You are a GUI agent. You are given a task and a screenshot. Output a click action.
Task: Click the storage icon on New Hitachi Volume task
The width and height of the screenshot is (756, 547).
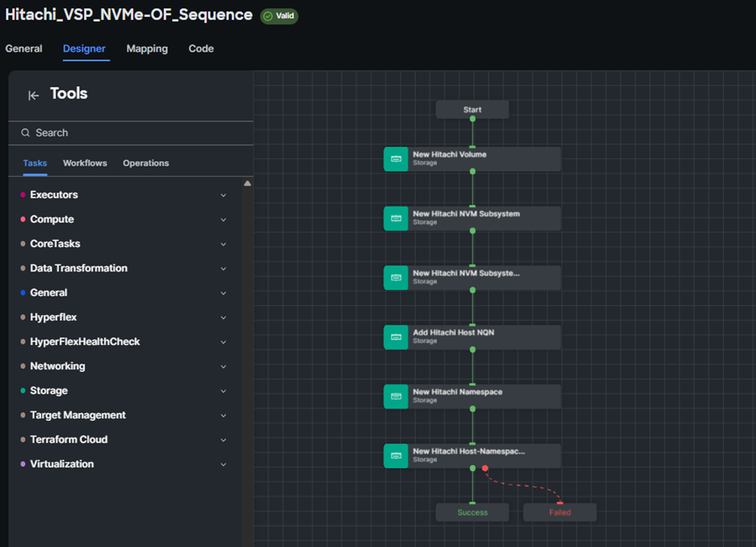pyautogui.click(x=396, y=159)
